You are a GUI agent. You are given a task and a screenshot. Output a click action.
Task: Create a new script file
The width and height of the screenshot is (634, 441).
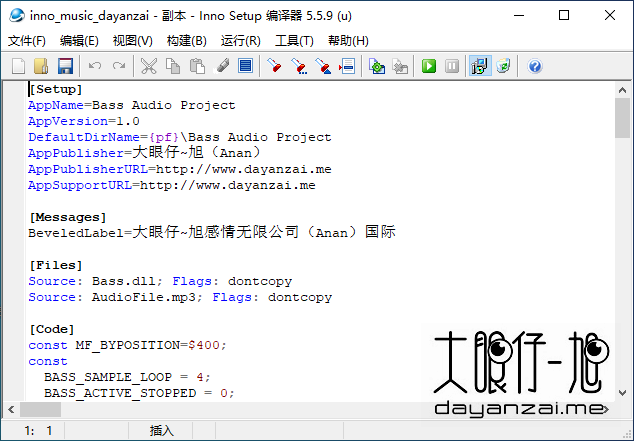pos(18,66)
